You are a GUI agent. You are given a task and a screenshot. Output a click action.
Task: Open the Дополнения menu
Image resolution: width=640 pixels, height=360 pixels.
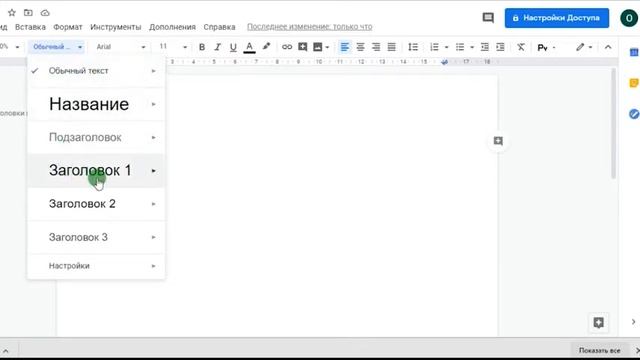tap(172, 27)
